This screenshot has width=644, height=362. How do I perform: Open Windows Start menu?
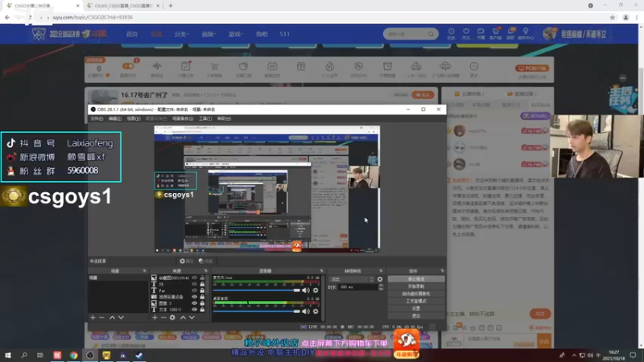(8, 356)
